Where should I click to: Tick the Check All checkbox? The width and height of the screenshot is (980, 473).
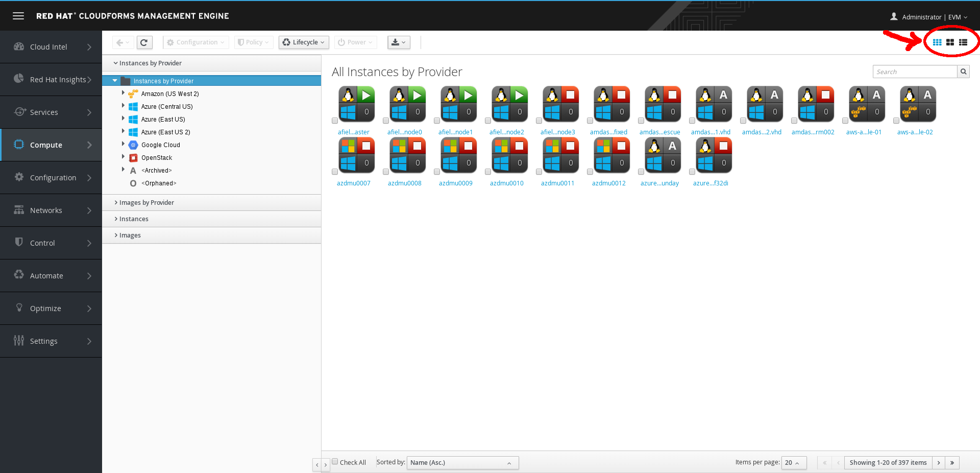tap(335, 462)
